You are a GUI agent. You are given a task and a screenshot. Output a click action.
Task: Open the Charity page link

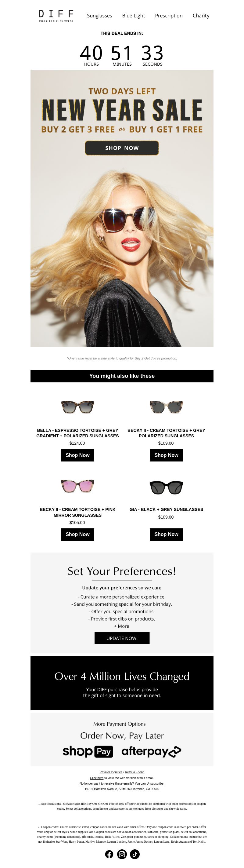201,16
